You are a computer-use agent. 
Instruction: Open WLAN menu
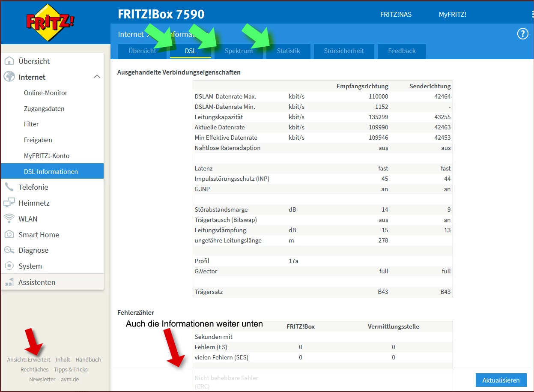coord(28,219)
